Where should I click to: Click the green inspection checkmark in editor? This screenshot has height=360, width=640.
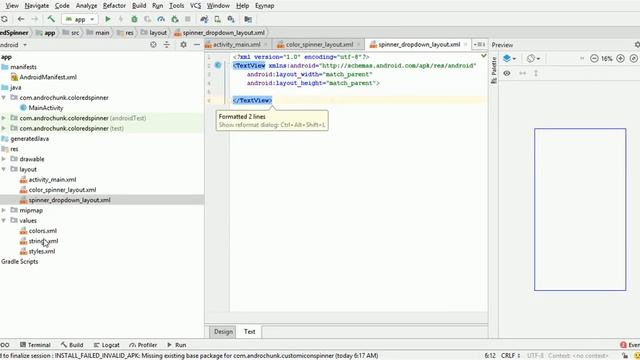coord(483,56)
